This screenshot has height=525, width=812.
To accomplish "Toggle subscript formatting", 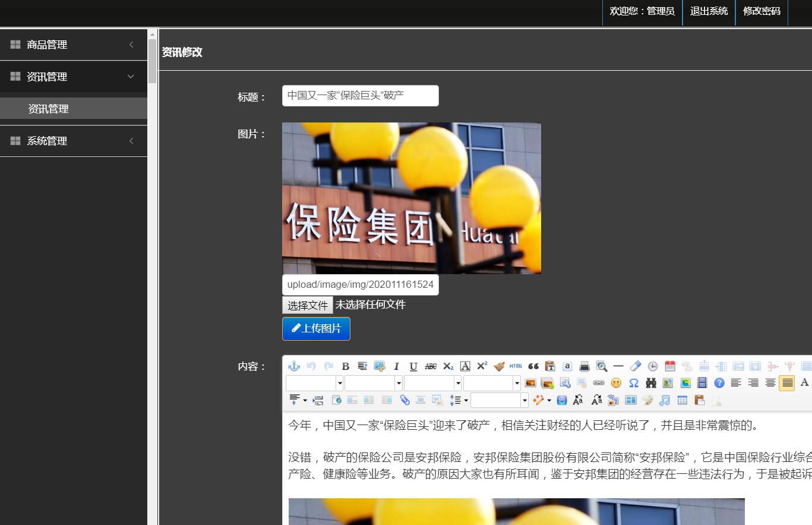I will pyautogui.click(x=448, y=366).
